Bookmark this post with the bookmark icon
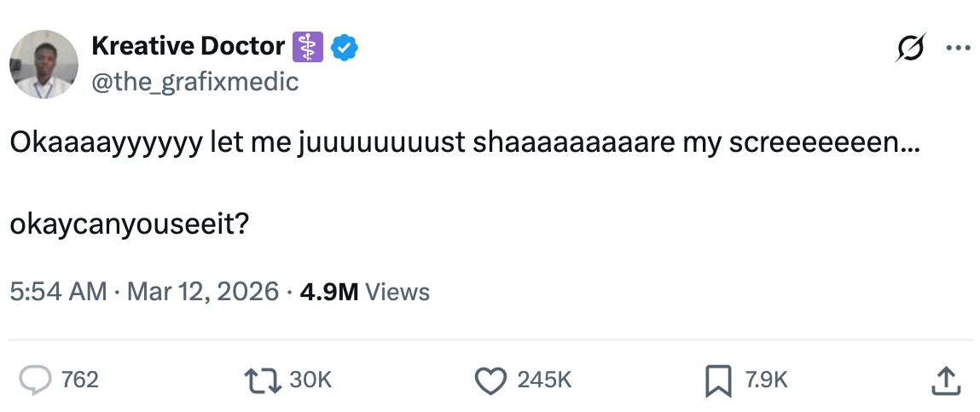The image size is (980, 412). click(718, 380)
